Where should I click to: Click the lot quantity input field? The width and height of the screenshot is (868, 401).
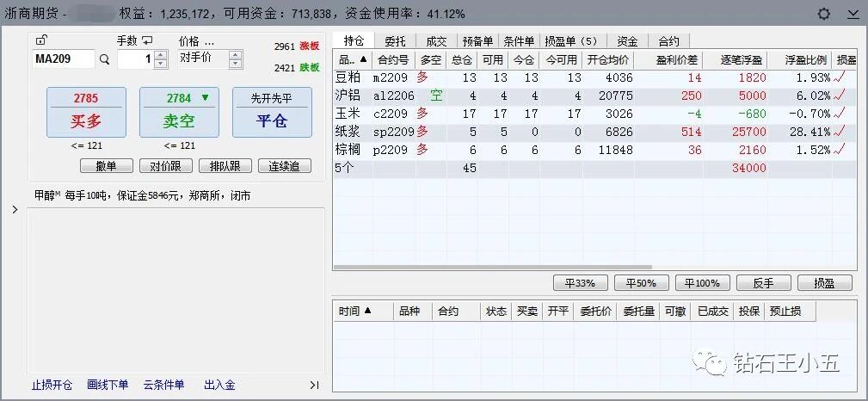[136, 59]
